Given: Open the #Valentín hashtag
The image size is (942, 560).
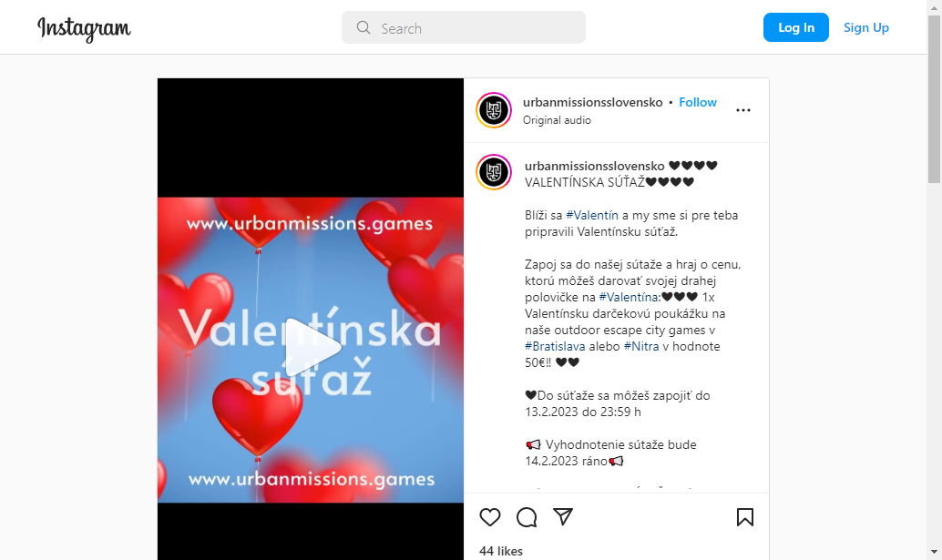Looking at the screenshot, I should [x=592, y=215].
